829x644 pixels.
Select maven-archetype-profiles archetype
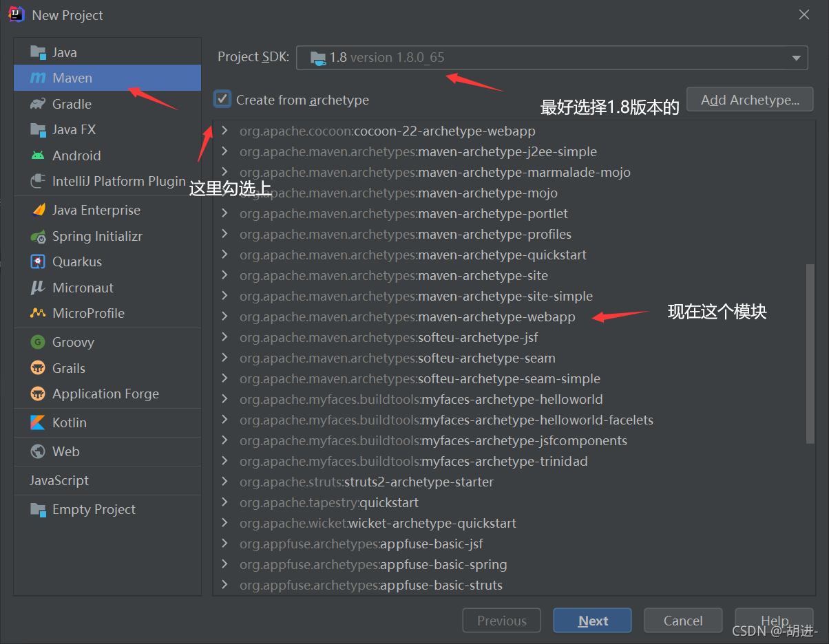[x=406, y=234]
